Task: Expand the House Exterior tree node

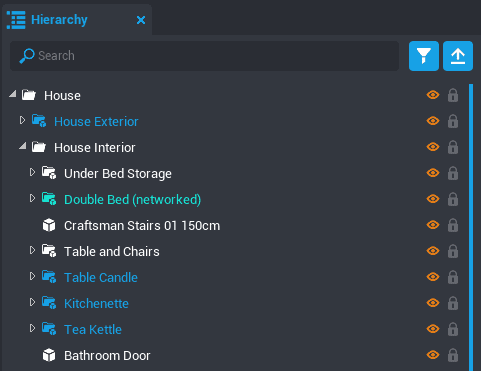Action: click(22, 120)
